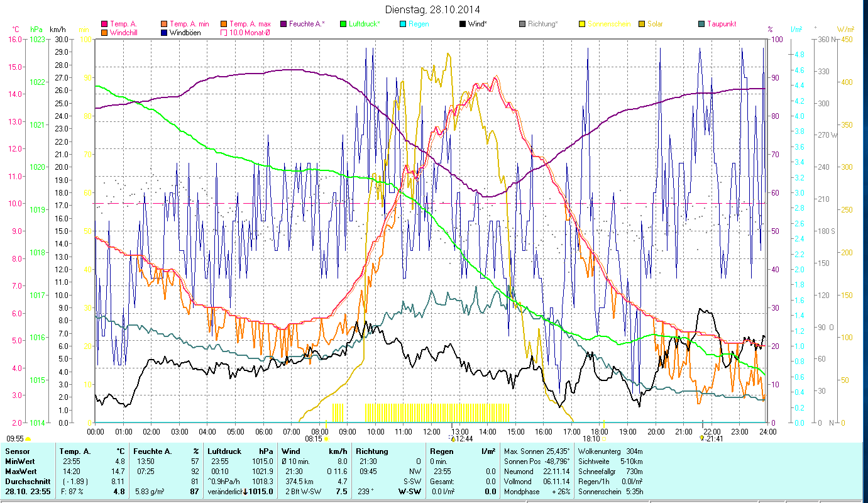Click the orange Windchill legend swatch
Image resolution: width=868 pixels, height=503 pixels.
(104, 32)
